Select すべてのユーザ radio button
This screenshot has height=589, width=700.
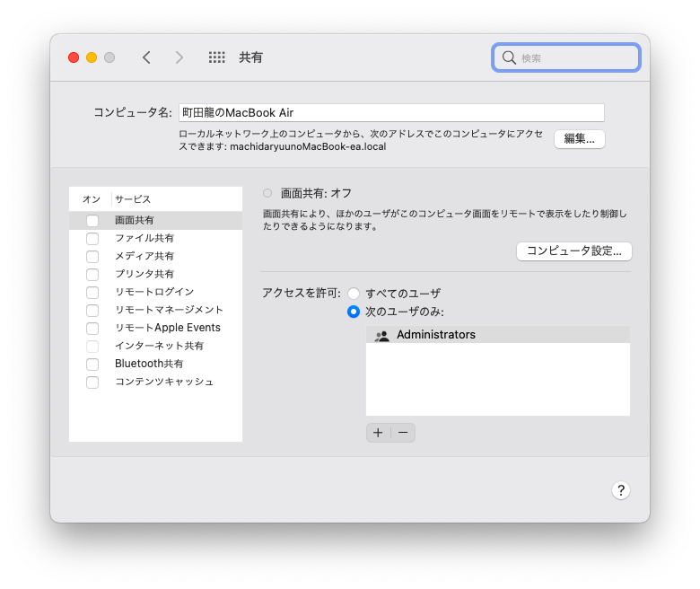(354, 294)
